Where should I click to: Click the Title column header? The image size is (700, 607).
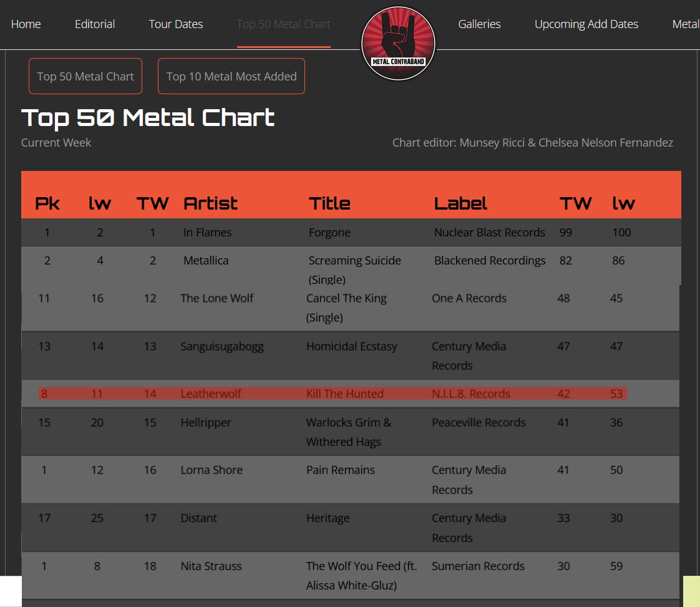tap(329, 203)
